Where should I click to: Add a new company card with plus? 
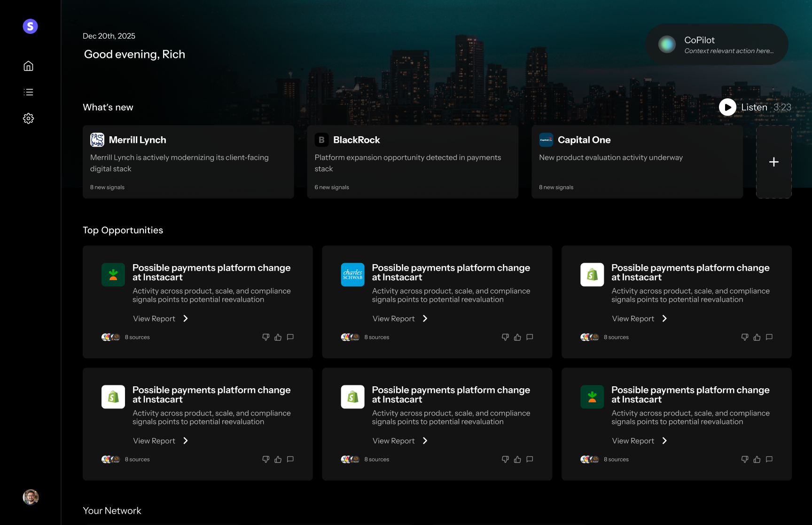pos(773,162)
